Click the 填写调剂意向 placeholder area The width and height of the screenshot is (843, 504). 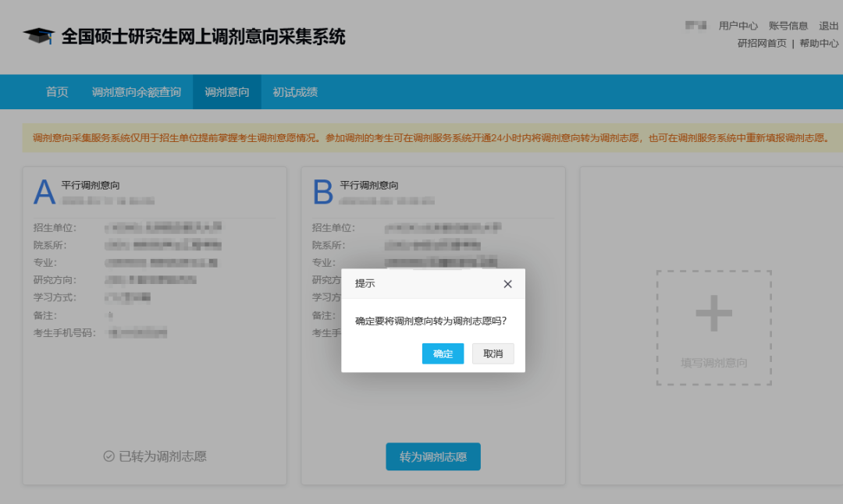click(x=713, y=363)
